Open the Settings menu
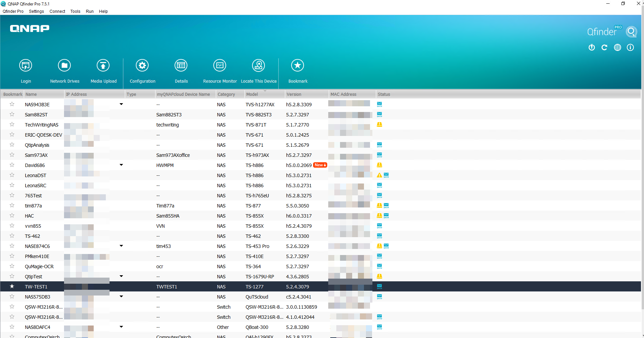Screen dimensions: 644x338 [36, 11]
